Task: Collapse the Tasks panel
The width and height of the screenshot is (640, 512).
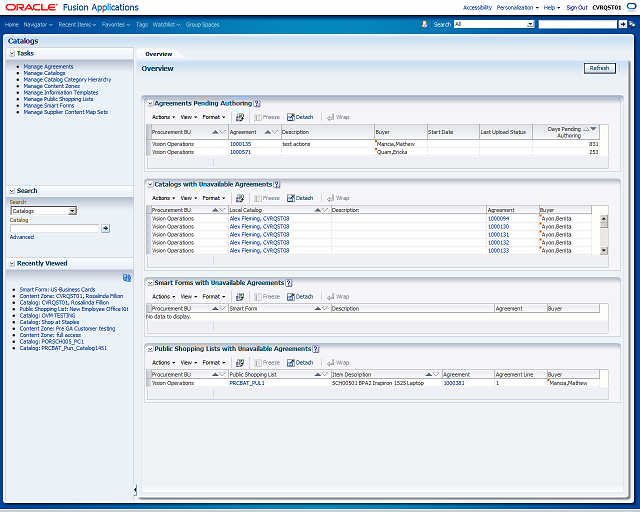Action: click(x=12, y=53)
